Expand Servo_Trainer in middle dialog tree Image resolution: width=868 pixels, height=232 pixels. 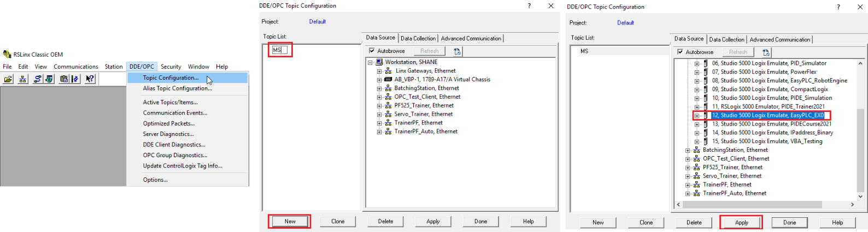[x=379, y=115]
